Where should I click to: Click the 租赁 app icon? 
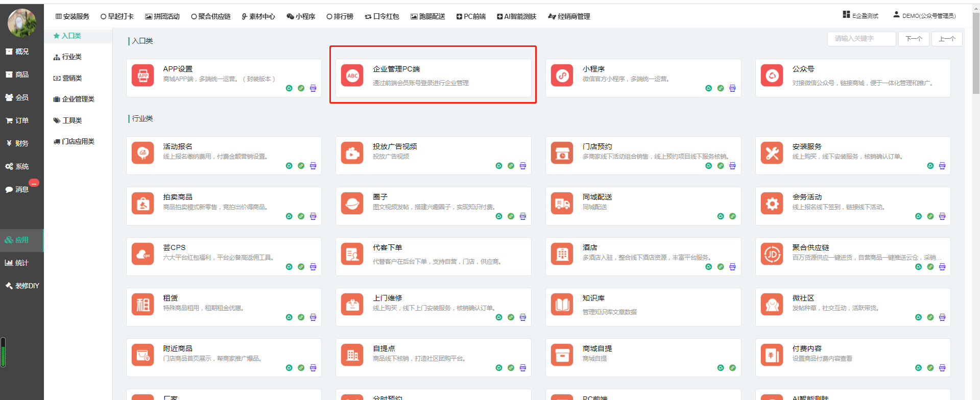[142, 305]
